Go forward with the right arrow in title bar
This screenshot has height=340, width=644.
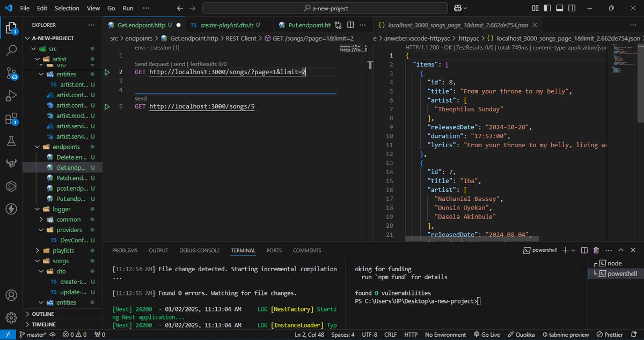(193, 8)
